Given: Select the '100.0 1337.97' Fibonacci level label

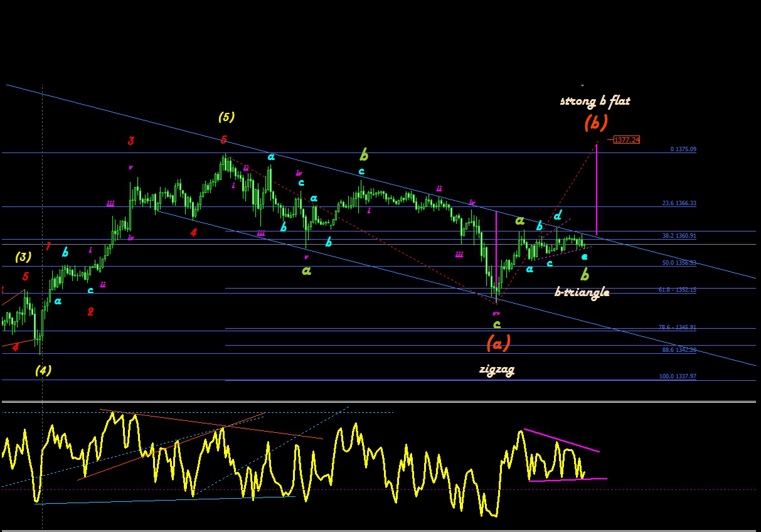Looking at the screenshot, I should click(678, 376).
